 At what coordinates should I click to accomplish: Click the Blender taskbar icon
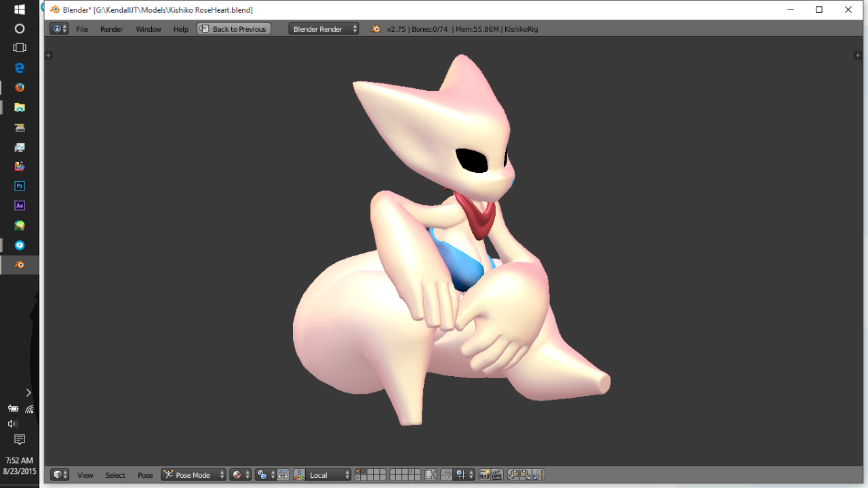click(x=20, y=265)
